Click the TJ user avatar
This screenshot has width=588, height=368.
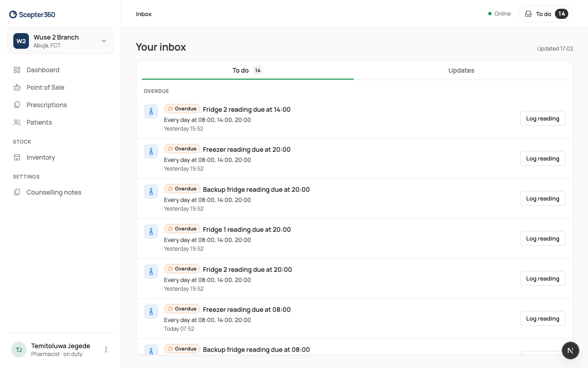(x=19, y=350)
